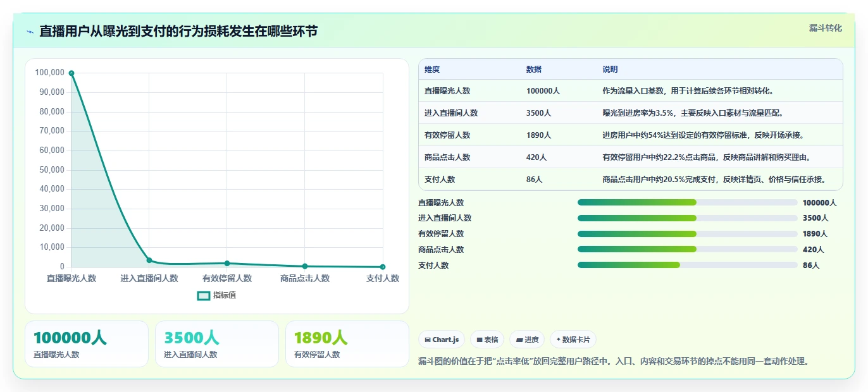Click the 420人 table cell

click(x=536, y=157)
